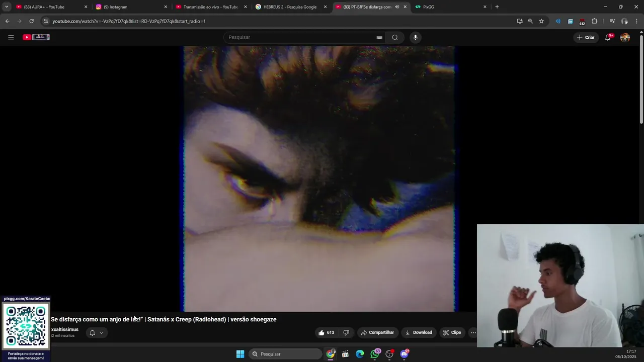Open the zoom magnifier icon in address bar

click(530, 21)
